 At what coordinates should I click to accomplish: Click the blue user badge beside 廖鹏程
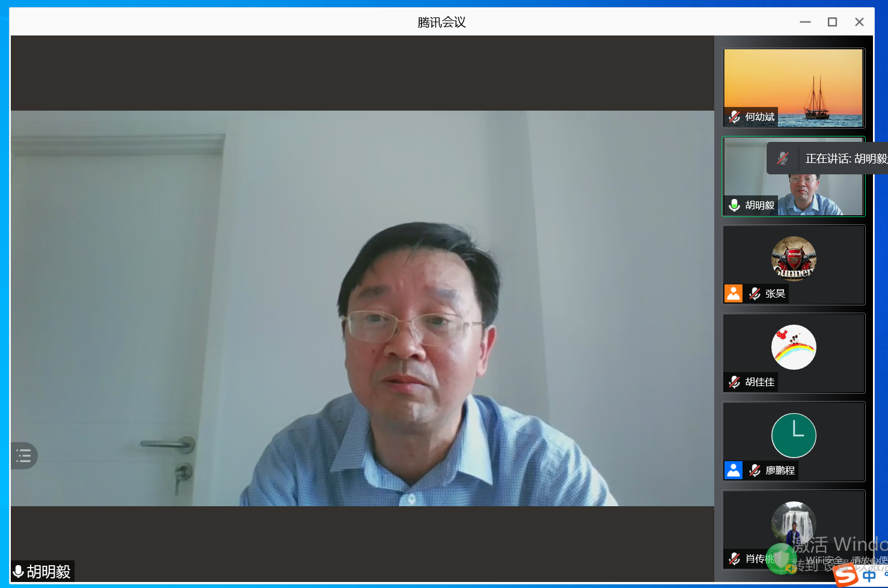coord(733,470)
